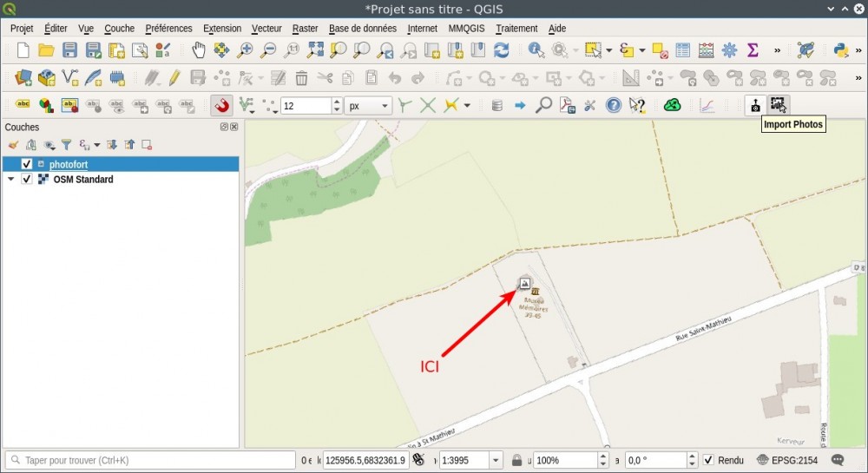Open the MMQGIS menu
Image resolution: width=868 pixels, height=473 pixels.
coord(466,29)
